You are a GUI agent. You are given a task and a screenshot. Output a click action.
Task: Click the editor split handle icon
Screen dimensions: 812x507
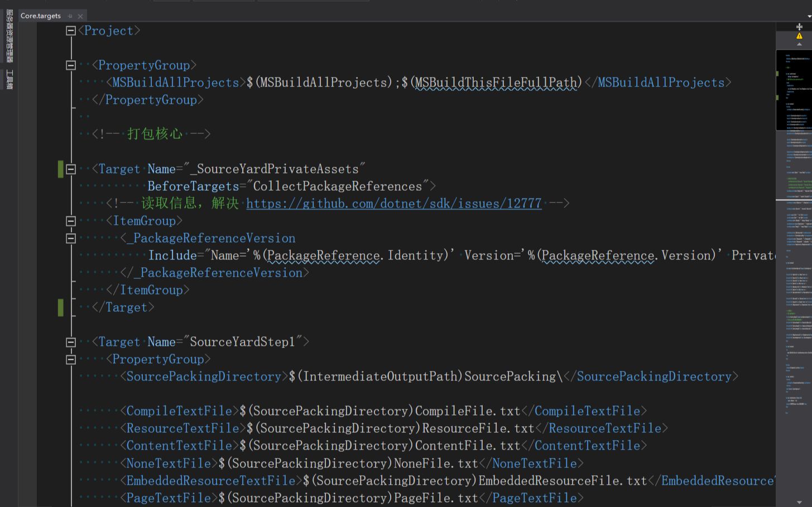[799, 27]
